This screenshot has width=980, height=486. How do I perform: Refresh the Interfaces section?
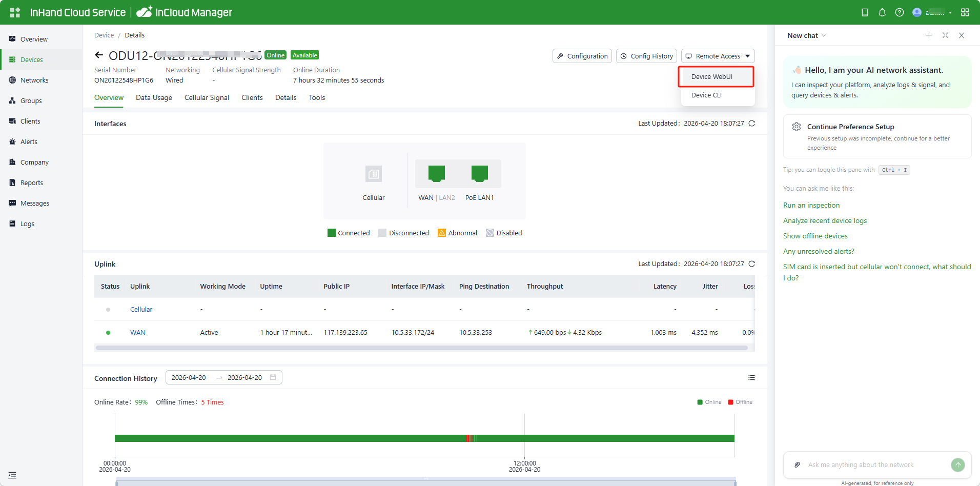(752, 124)
